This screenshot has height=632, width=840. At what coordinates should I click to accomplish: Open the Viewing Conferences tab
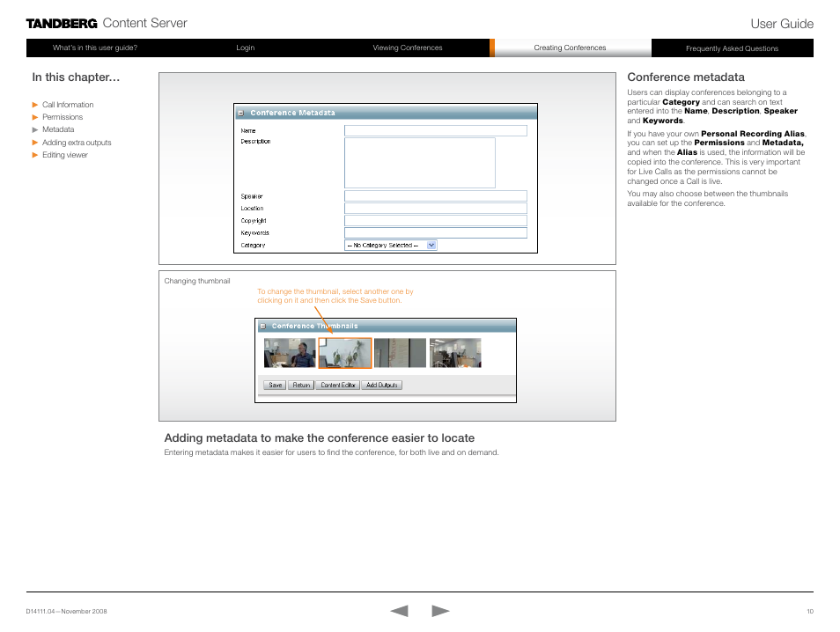coord(408,48)
